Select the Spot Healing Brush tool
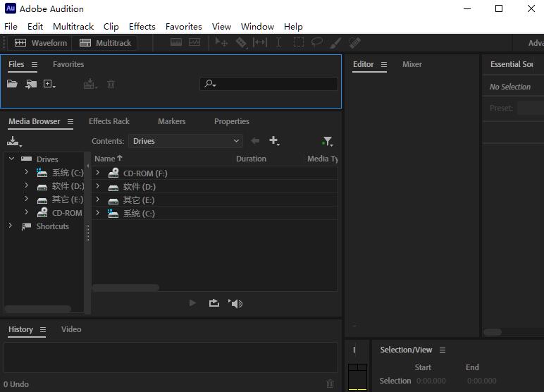This screenshot has width=544, height=392. click(354, 43)
